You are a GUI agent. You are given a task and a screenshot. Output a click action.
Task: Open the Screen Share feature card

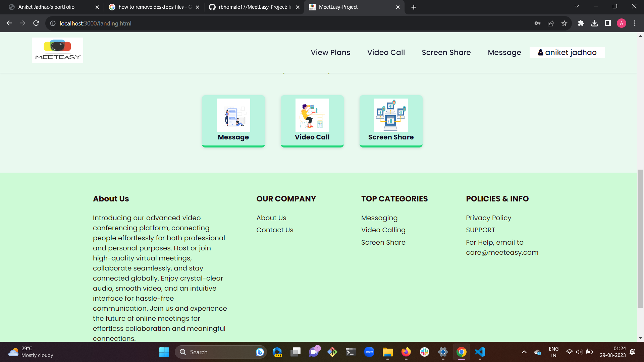391,121
